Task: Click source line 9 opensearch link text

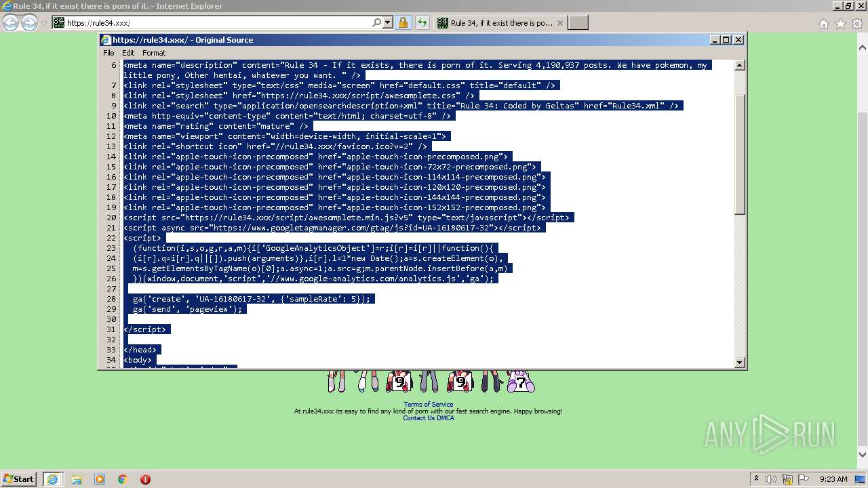Action: pyautogui.click(x=401, y=106)
